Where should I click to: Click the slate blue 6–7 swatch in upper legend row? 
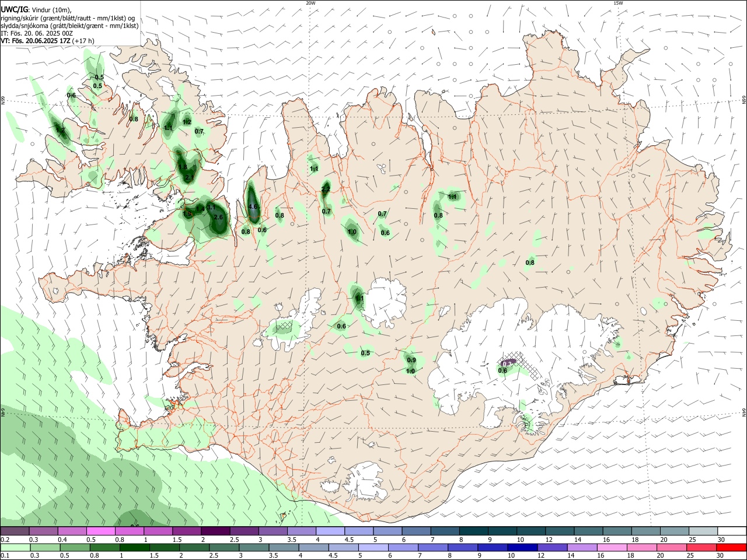coord(416,531)
